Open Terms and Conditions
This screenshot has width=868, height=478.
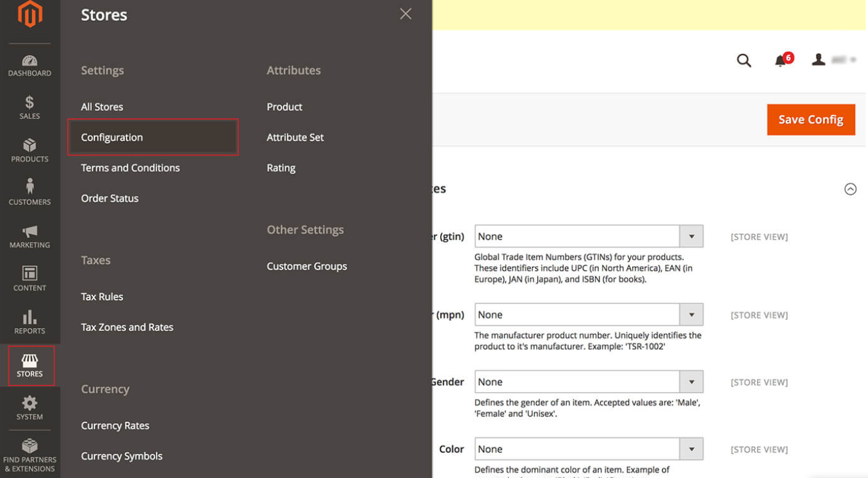130,168
